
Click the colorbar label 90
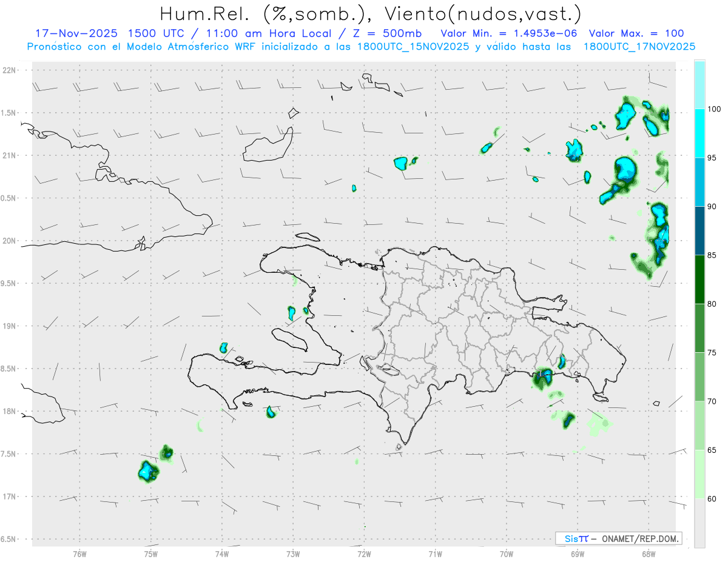pyautogui.click(x=712, y=207)
